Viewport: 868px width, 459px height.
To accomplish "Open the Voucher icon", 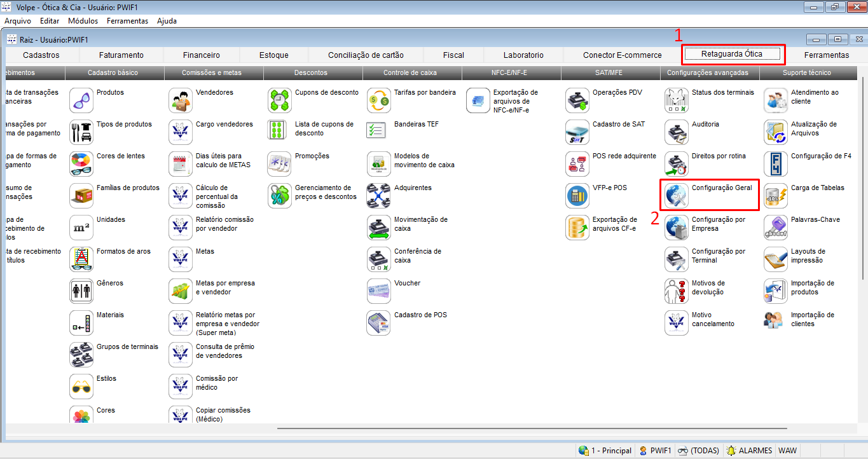I will tap(379, 291).
